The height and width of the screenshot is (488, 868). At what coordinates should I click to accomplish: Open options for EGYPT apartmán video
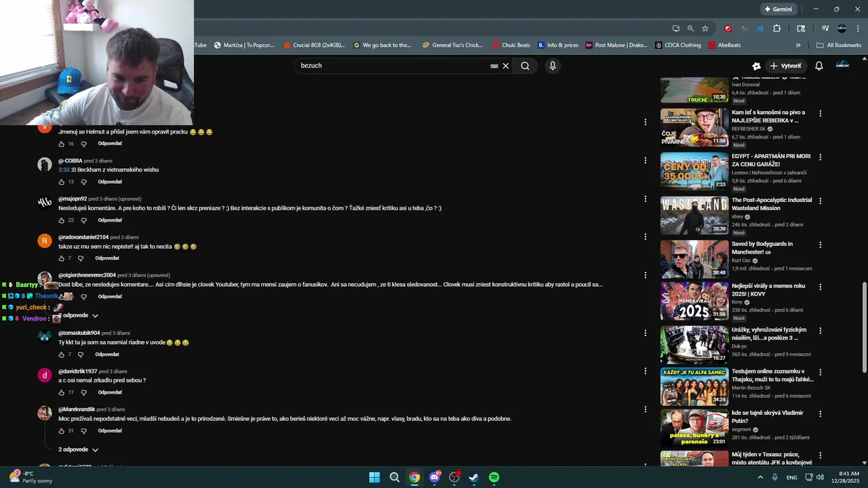(x=820, y=157)
